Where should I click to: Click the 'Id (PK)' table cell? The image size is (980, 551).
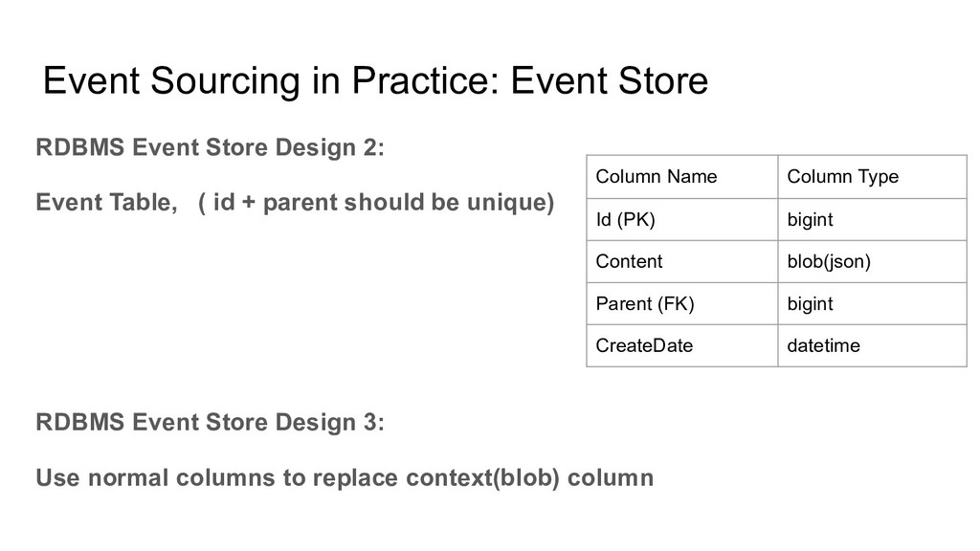coord(681,219)
